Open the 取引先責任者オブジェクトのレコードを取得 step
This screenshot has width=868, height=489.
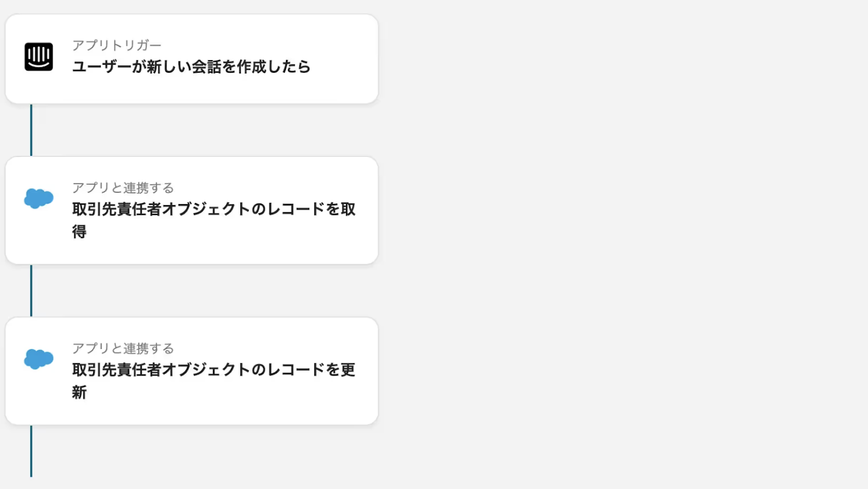click(x=213, y=209)
